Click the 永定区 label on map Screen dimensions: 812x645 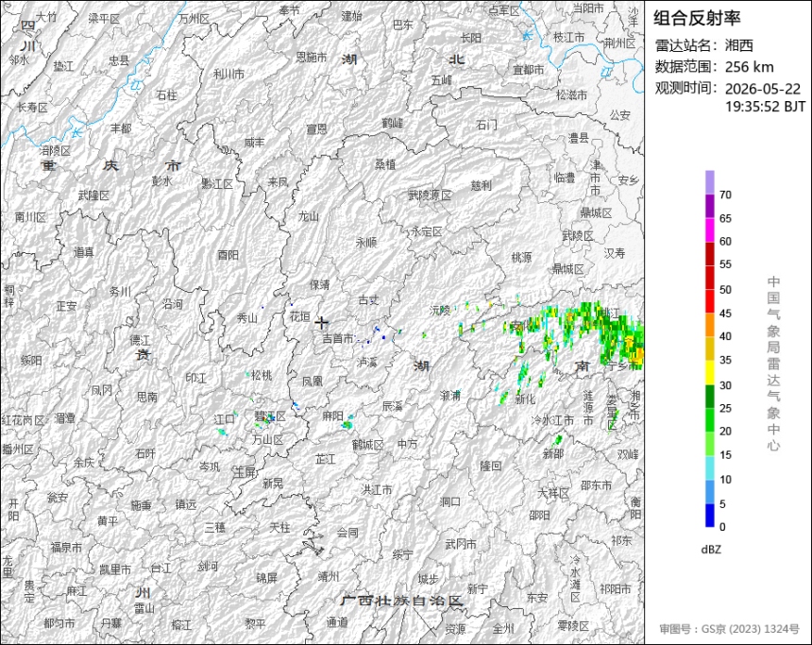(427, 231)
